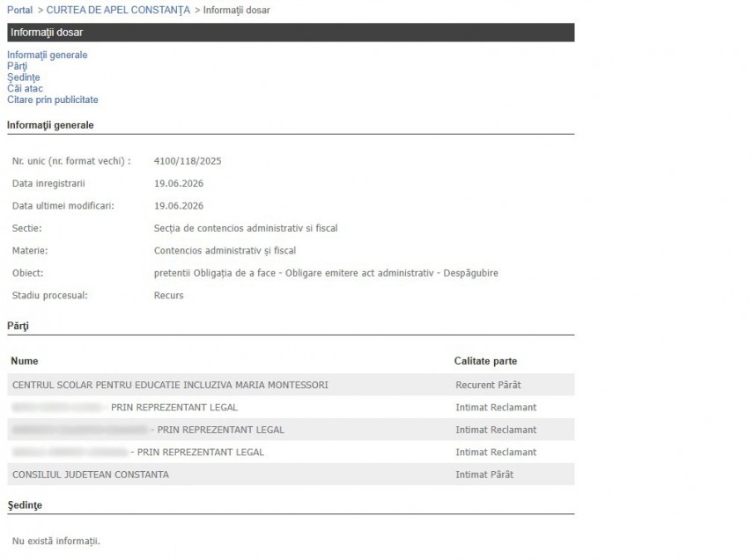Click the Stadiu procesual: label
The width and height of the screenshot is (753, 560).
50,295
